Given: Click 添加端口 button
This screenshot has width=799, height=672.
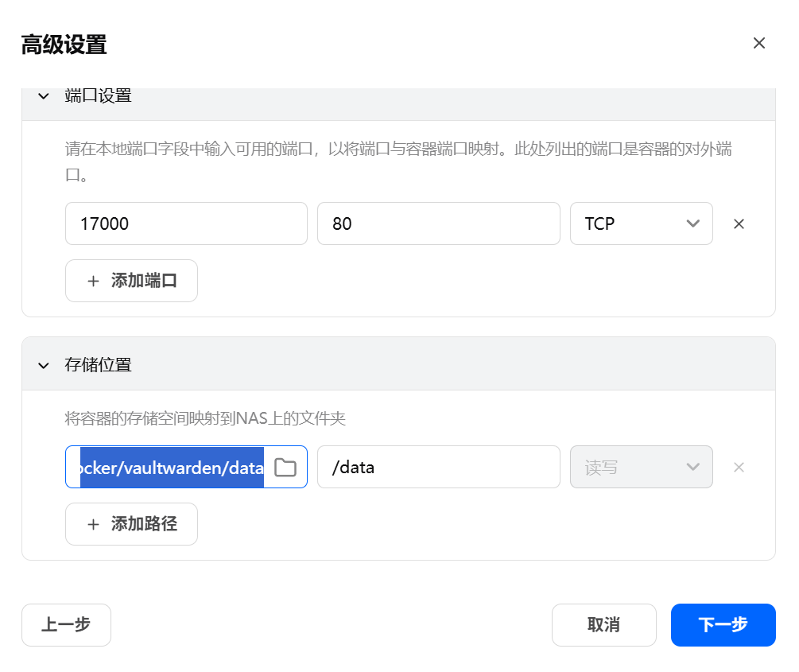Looking at the screenshot, I should (x=131, y=281).
